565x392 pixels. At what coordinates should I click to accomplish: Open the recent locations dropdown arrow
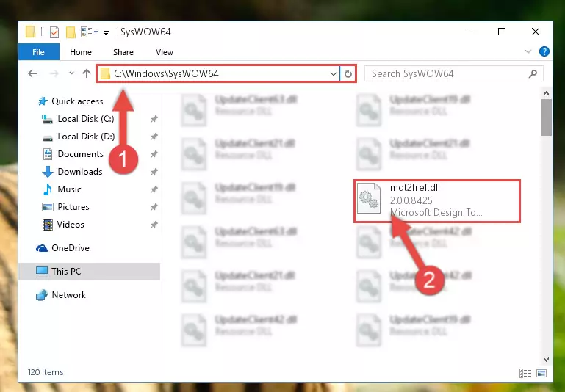(x=71, y=73)
